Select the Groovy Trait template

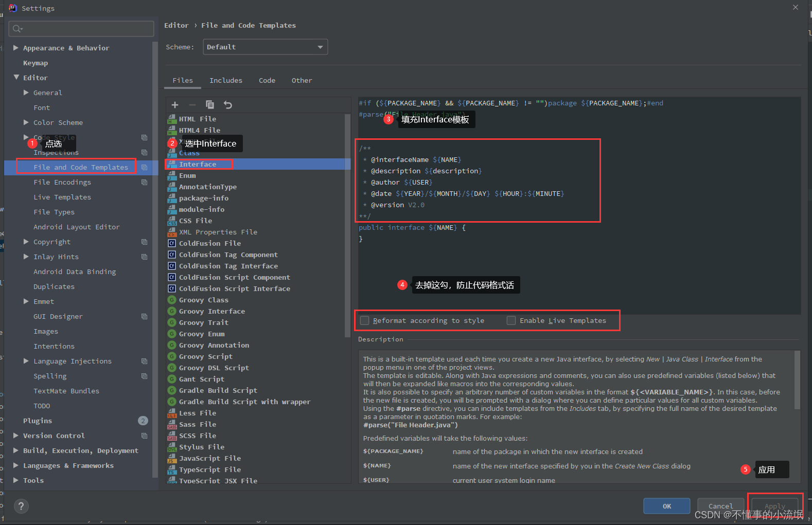pos(204,323)
